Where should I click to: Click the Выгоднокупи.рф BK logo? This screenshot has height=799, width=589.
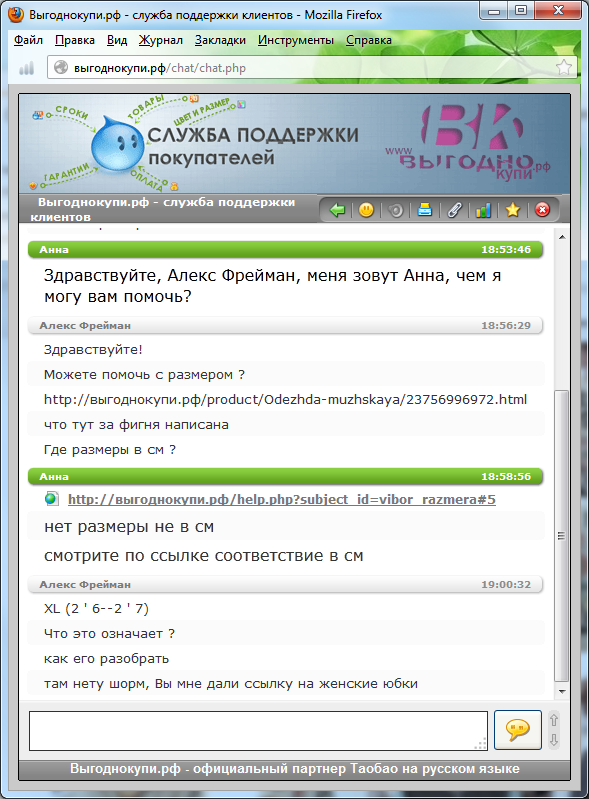468,142
